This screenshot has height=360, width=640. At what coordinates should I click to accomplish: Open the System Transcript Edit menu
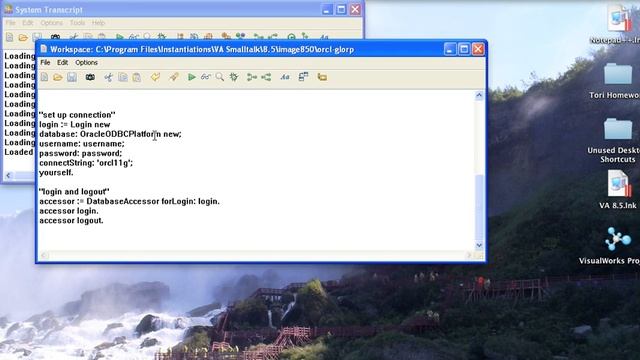point(28,23)
